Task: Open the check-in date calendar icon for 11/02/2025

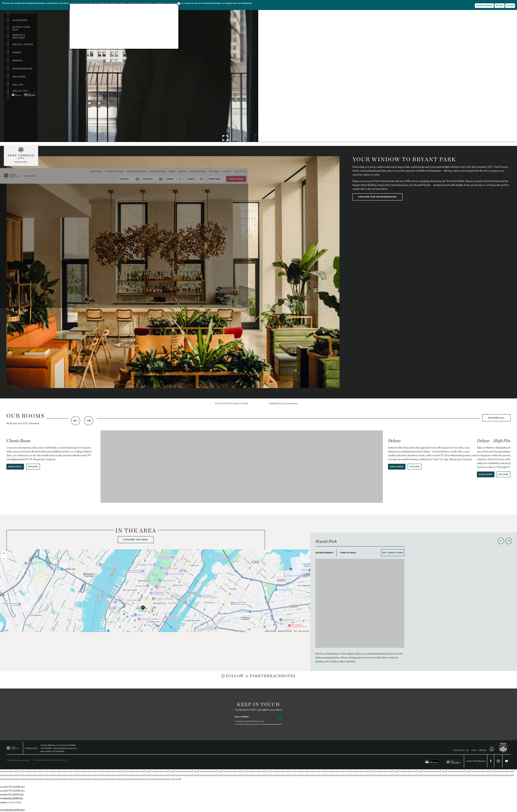Action: [138, 179]
